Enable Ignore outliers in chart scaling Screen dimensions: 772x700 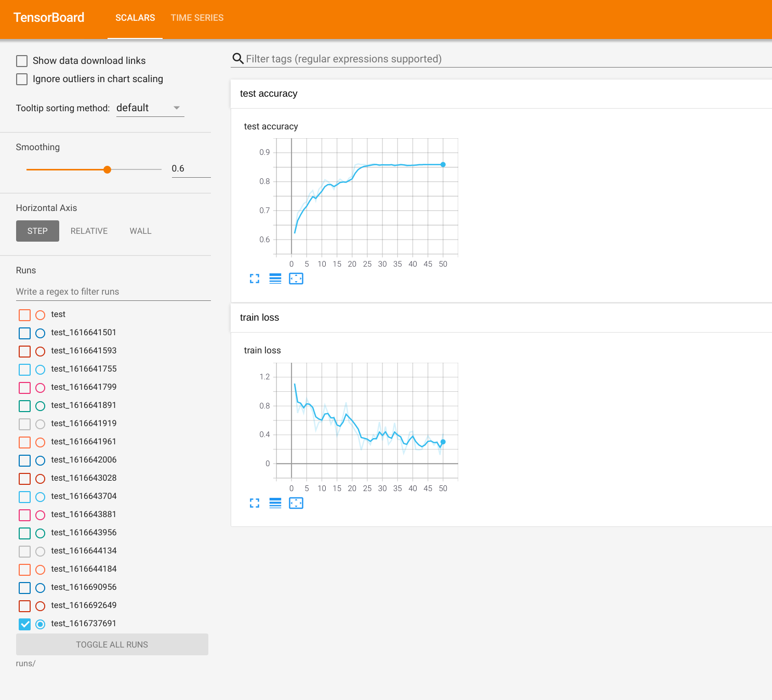click(22, 80)
